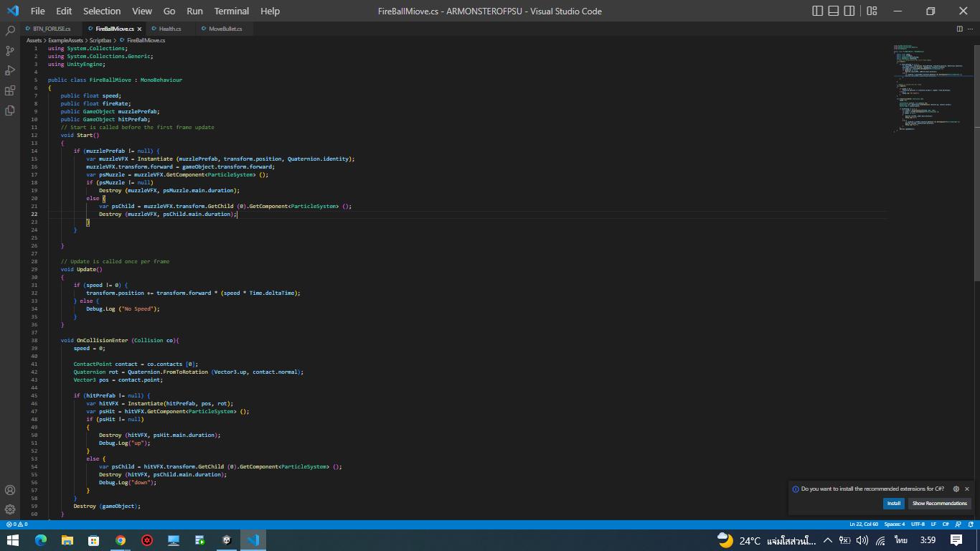Screen dimensions: 980x551
Task: Open the Search view in the activity bar
Action: (x=10, y=31)
